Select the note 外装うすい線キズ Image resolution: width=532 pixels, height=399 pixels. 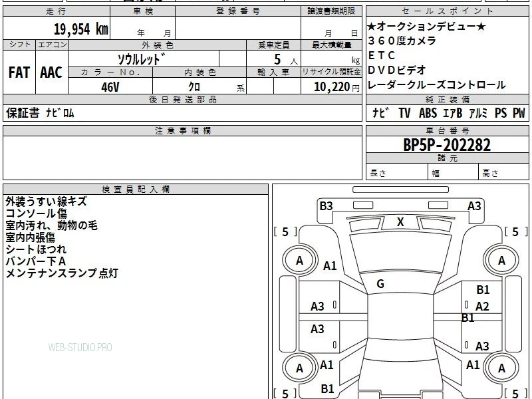tap(46, 201)
